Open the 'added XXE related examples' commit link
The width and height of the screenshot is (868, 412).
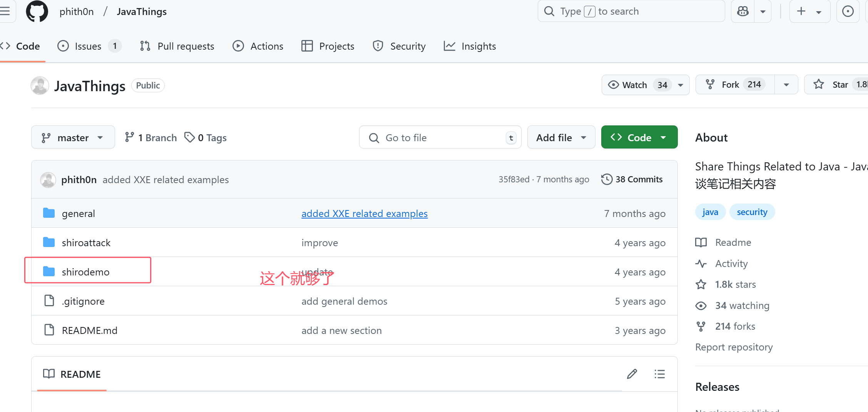(364, 214)
